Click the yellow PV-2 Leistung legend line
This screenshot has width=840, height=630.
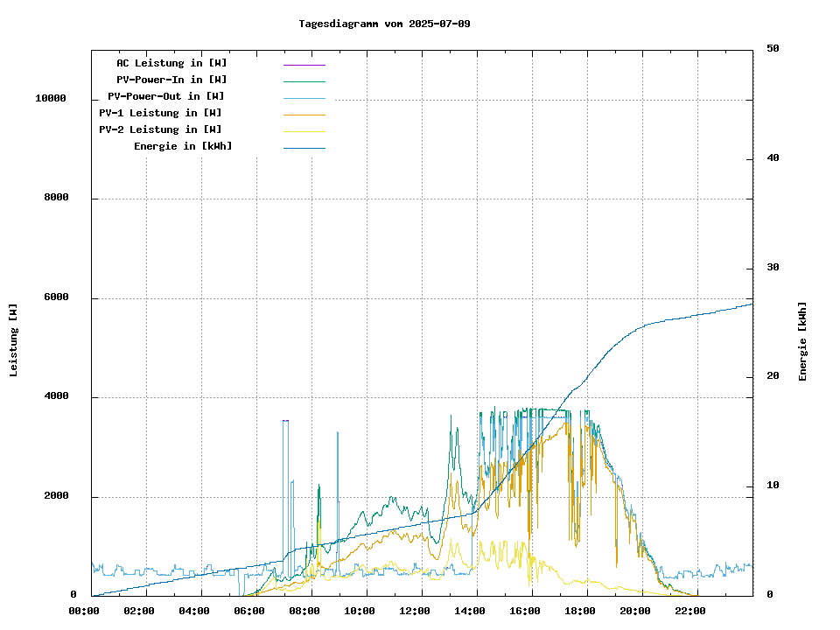304,131
